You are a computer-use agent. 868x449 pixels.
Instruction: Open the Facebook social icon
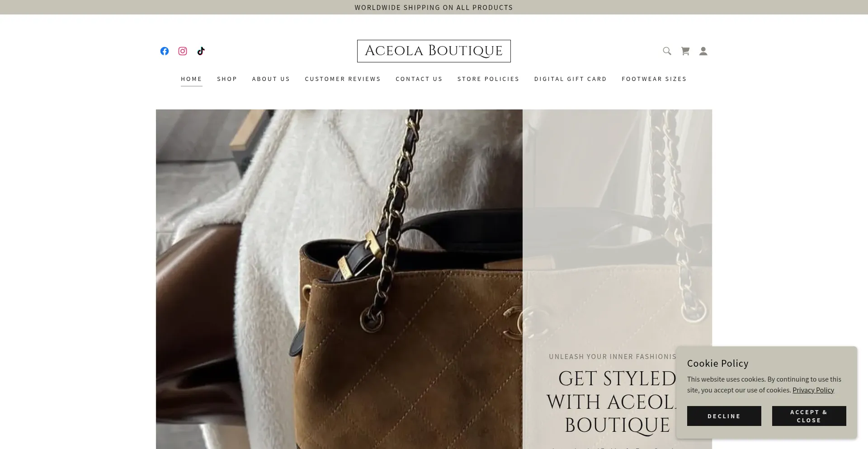tap(165, 51)
